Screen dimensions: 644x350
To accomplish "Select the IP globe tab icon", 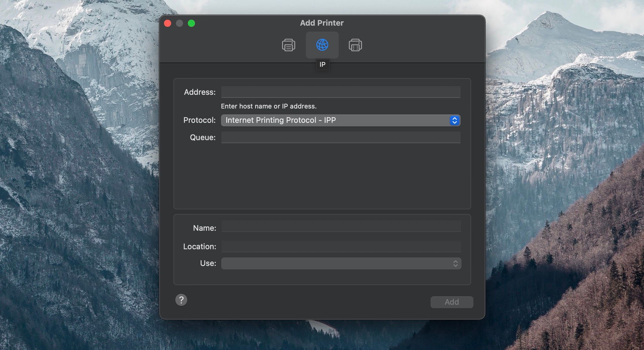I will click(x=322, y=45).
